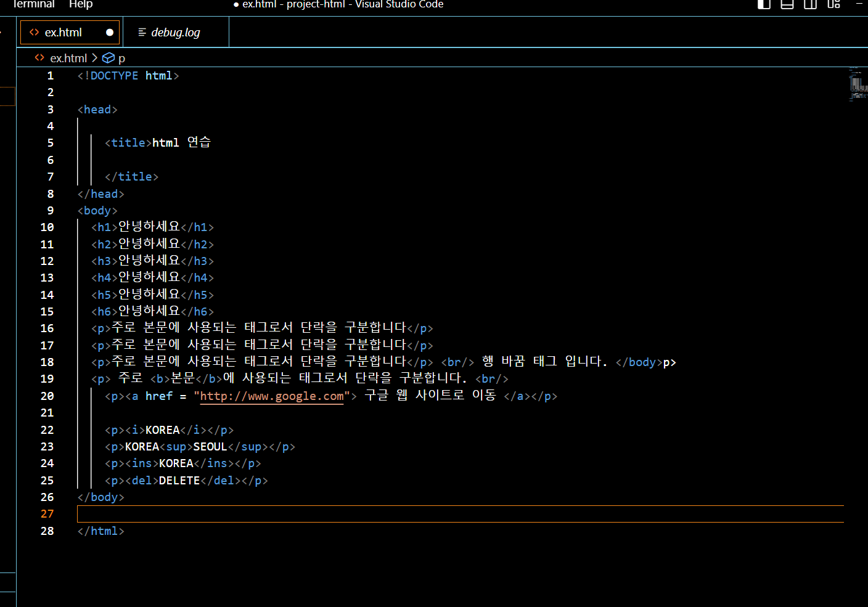Switch to the debug.log tab

(176, 32)
